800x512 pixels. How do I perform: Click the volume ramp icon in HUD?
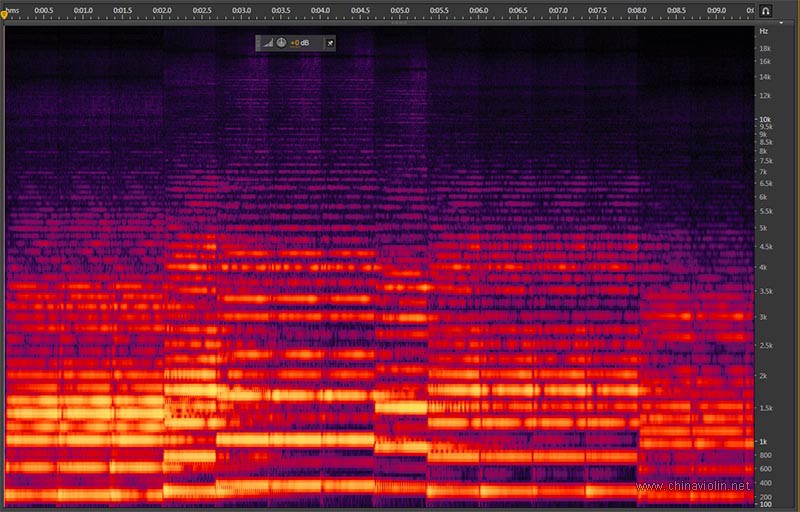coord(267,43)
